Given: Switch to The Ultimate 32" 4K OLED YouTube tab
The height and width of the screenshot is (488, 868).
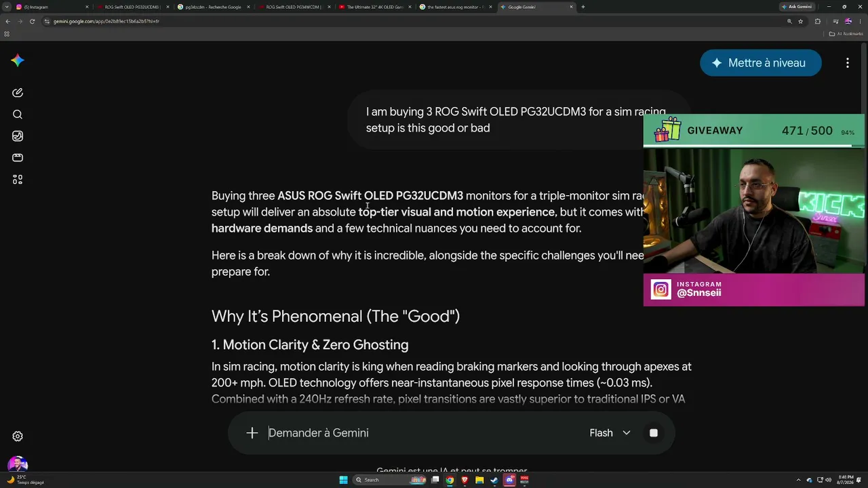Looking at the screenshot, I should (x=374, y=7).
